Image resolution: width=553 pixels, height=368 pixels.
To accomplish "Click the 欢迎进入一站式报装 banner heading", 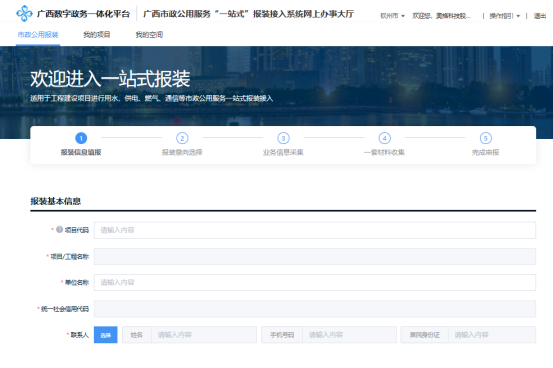I will click(110, 79).
